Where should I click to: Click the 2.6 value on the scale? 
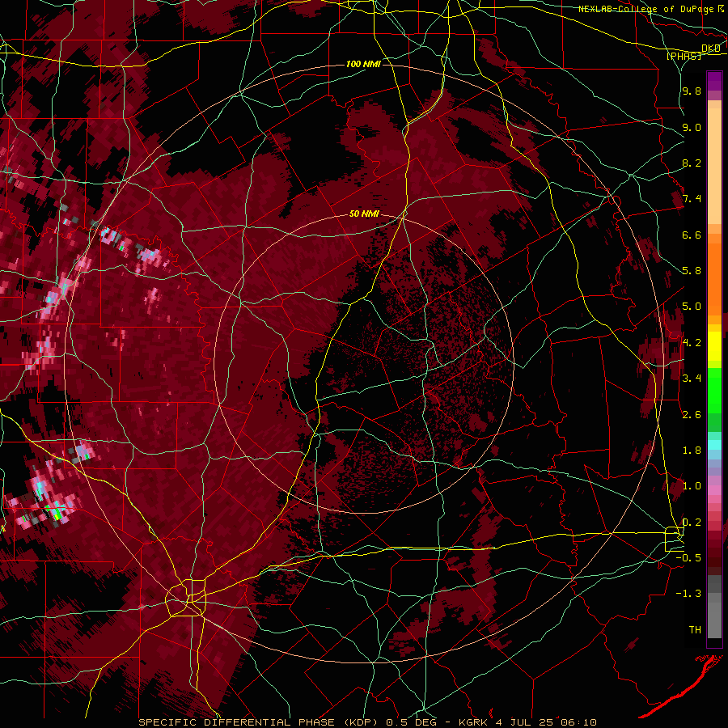[x=692, y=415]
